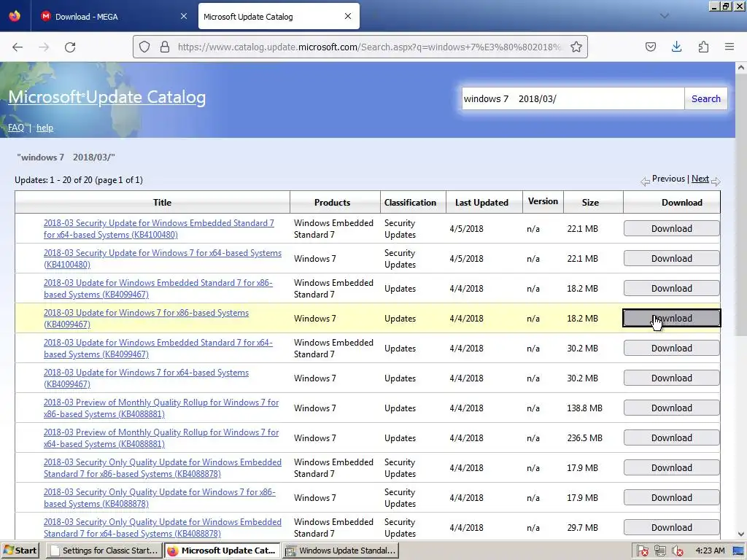Click the catalog search text box

pyautogui.click(x=573, y=98)
